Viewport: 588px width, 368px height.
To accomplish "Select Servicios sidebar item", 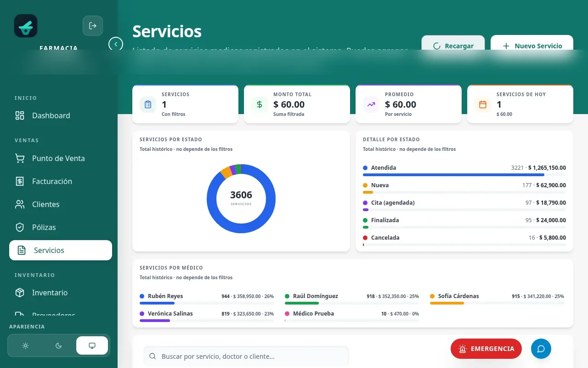I will 61,250.
